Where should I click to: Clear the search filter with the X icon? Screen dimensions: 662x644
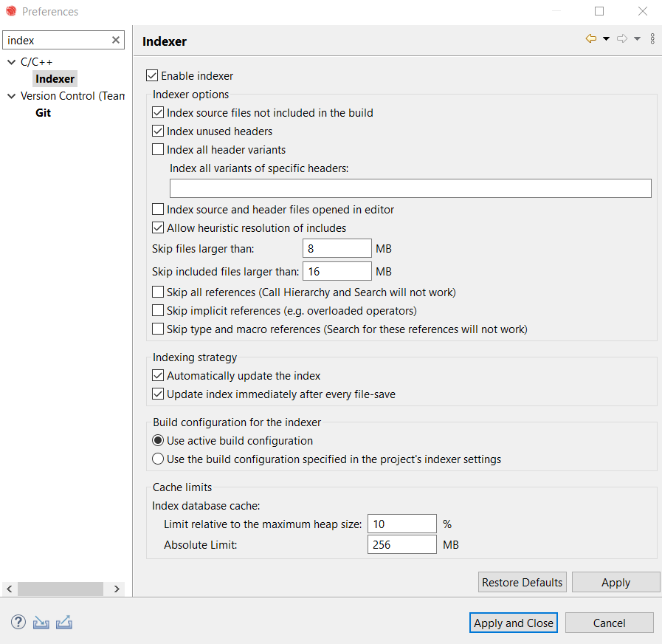pos(117,40)
